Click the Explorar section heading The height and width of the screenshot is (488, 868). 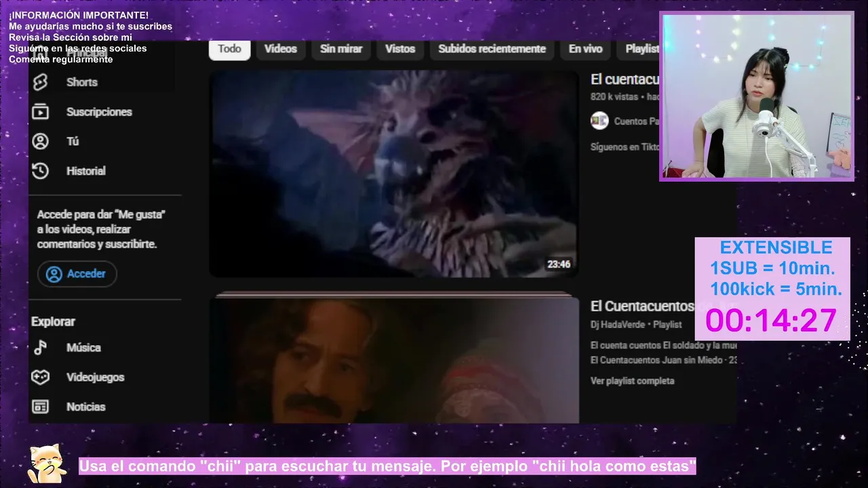click(53, 321)
